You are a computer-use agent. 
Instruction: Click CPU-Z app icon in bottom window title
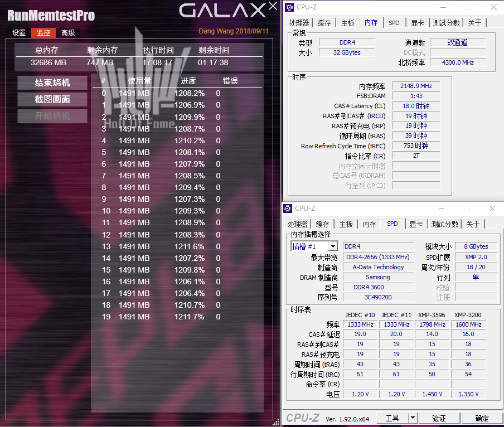click(x=288, y=208)
